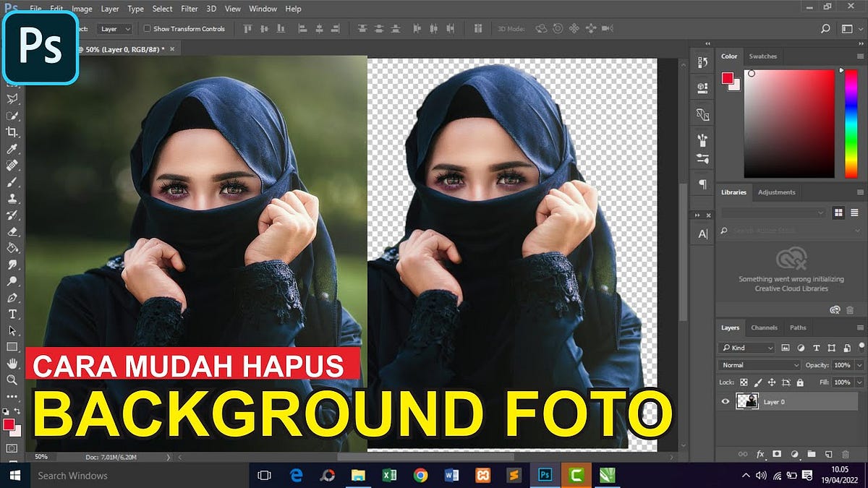Create new adjustment layer icon
The width and height of the screenshot is (868, 488).
tap(794, 454)
